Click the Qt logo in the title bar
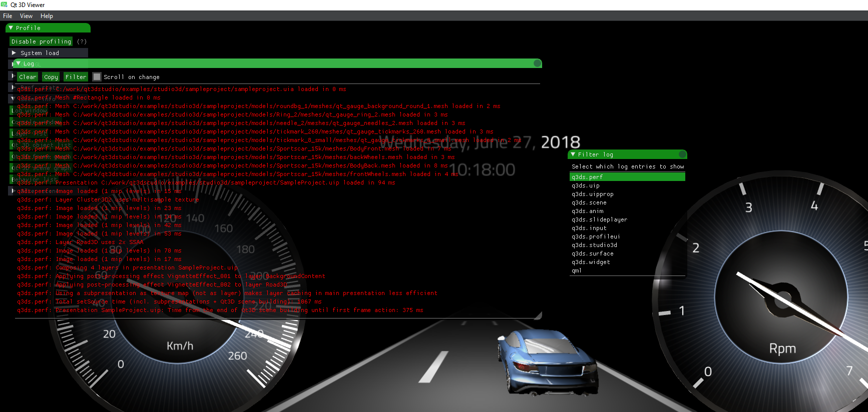Screen dimensions: 868x412 pos(5,4)
